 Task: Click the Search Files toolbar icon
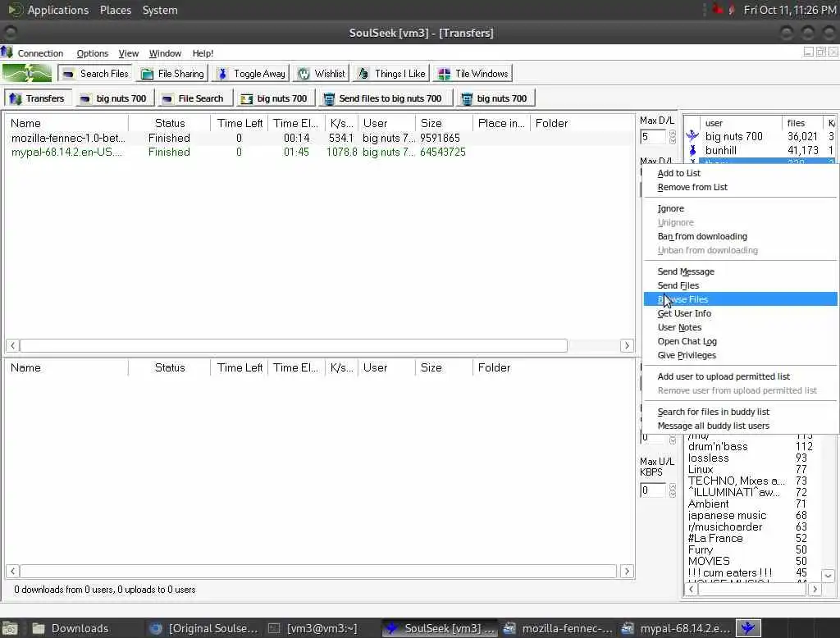click(68, 74)
